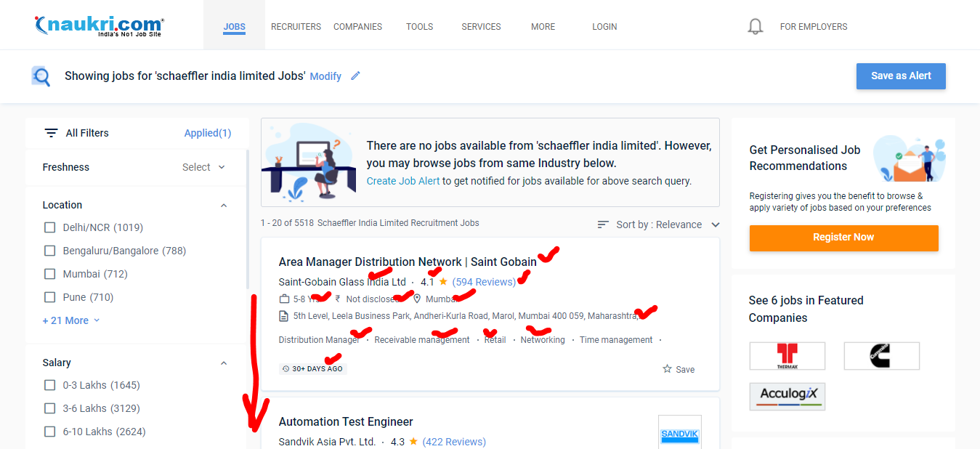Open Sandvik Asia's 422 Reviews link
980x449 pixels.
pyautogui.click(x=454, y=442)
